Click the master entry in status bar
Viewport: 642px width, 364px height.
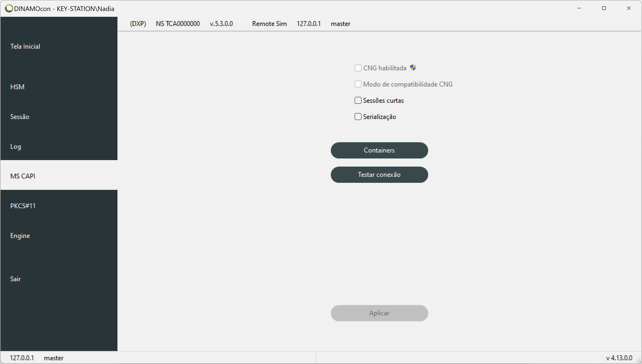pyautogui.click(x=54, y=358)
